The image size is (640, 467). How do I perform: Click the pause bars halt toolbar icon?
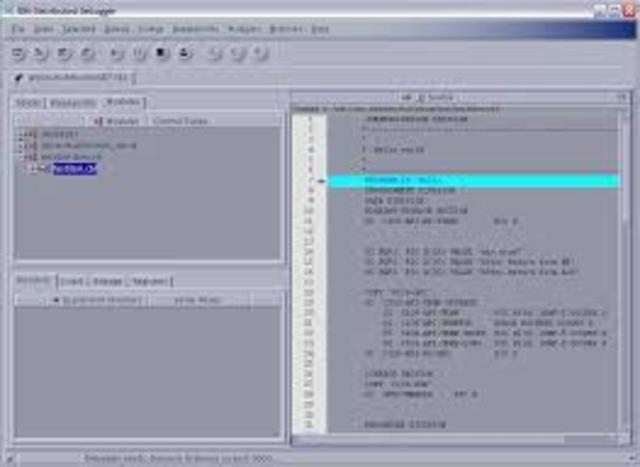(140, 53)
